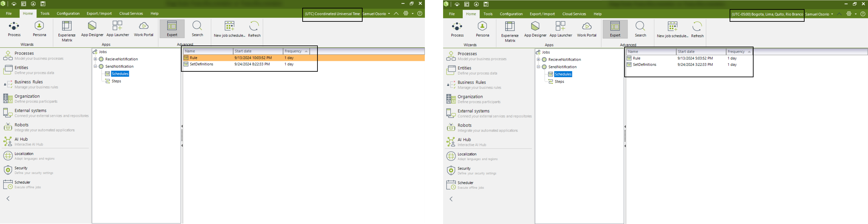This screenshot has width=868, height=224.
Task: Open the Persona wizard in the UTC window
Action: point(39,29)
